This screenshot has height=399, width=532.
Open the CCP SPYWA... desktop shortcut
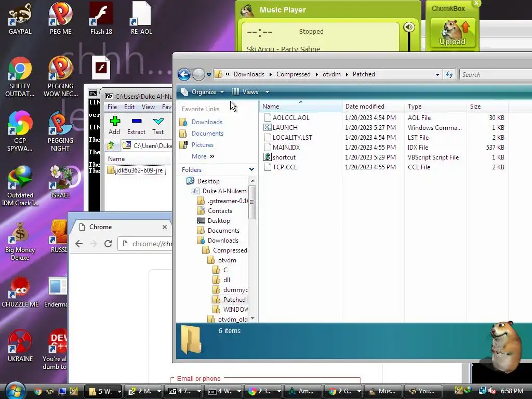(20, 131)
